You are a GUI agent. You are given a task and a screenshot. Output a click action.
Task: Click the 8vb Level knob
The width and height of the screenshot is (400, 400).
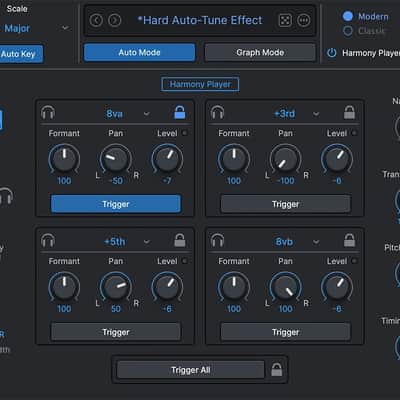337,287
